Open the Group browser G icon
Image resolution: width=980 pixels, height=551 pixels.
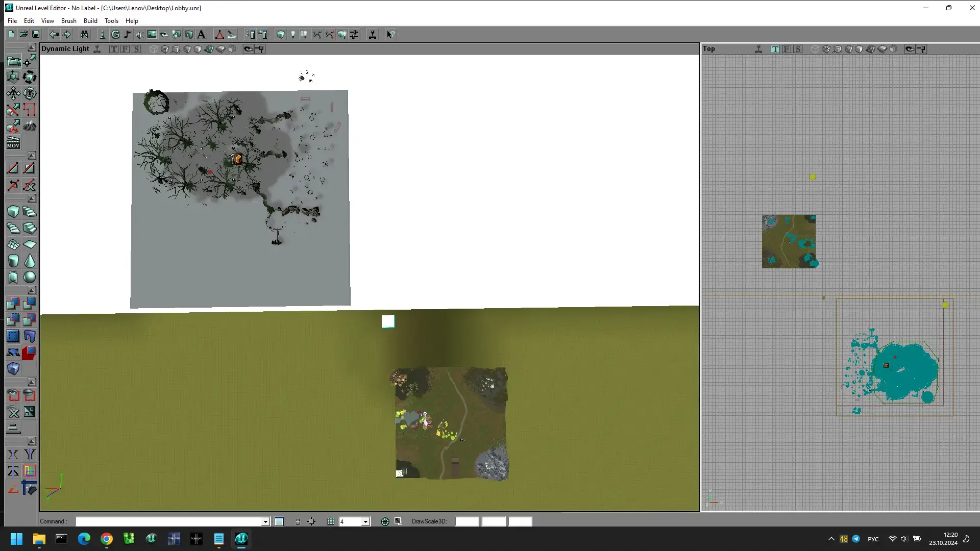(115, 34)
